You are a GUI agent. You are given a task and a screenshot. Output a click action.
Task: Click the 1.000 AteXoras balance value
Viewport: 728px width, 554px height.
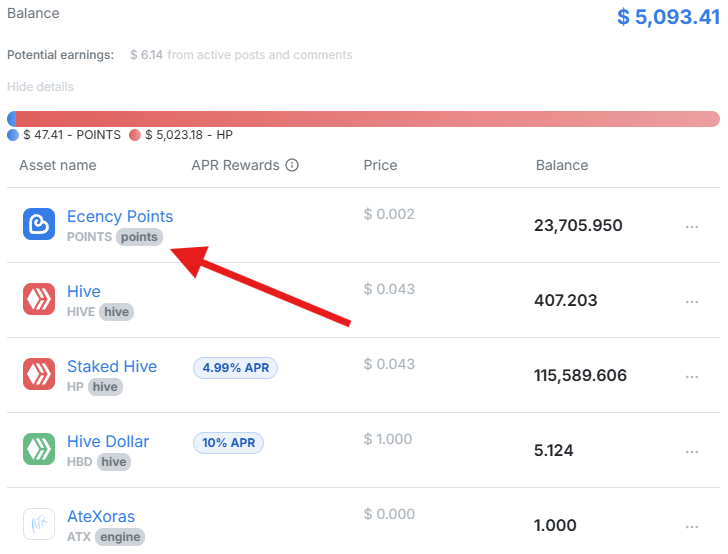point(555,525)
